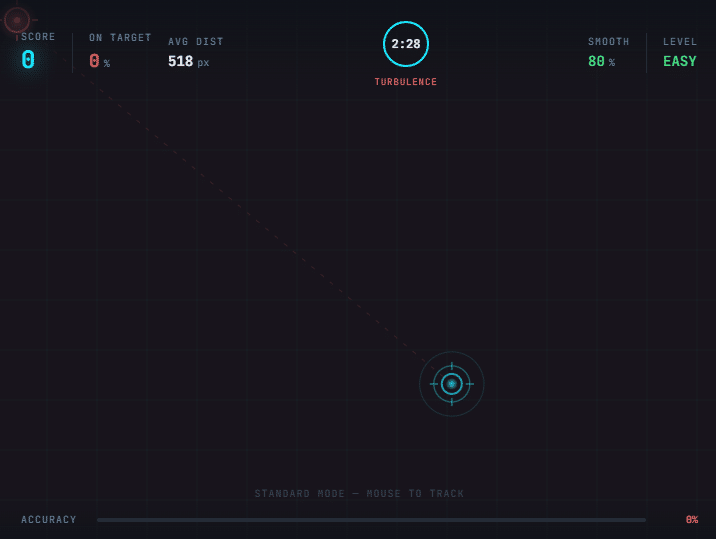Click the cyan score value 0

tap(28, 60)
